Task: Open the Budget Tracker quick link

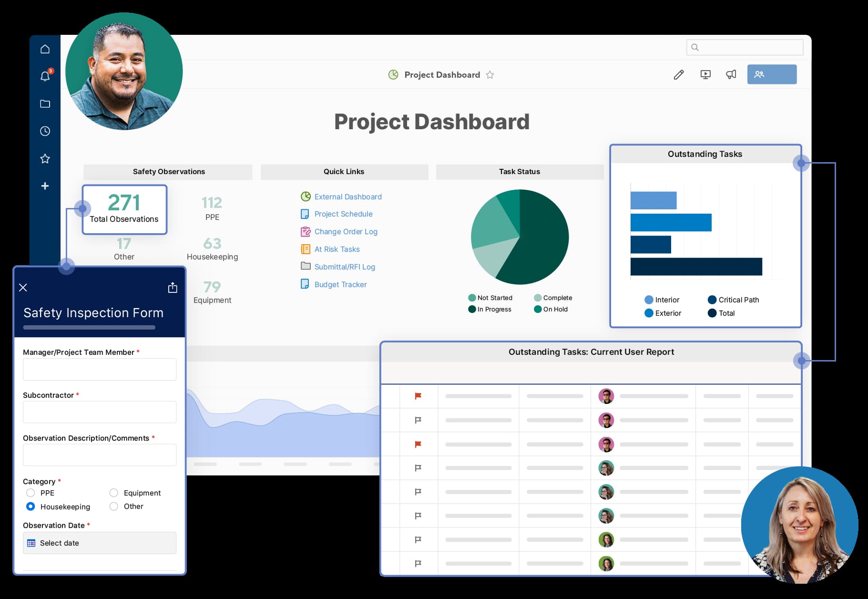Action: click(340, 284)
